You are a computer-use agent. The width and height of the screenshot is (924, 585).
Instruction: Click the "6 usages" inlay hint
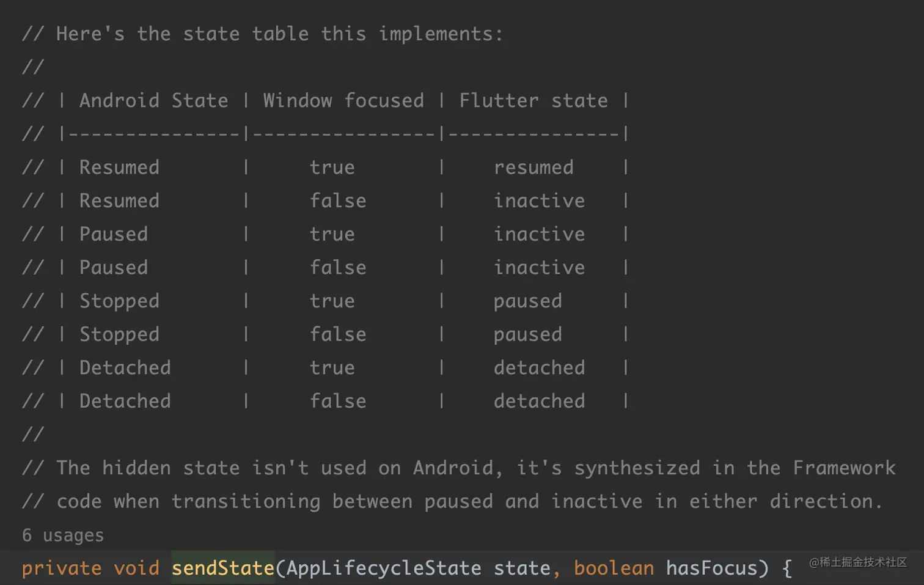(62, 535)
